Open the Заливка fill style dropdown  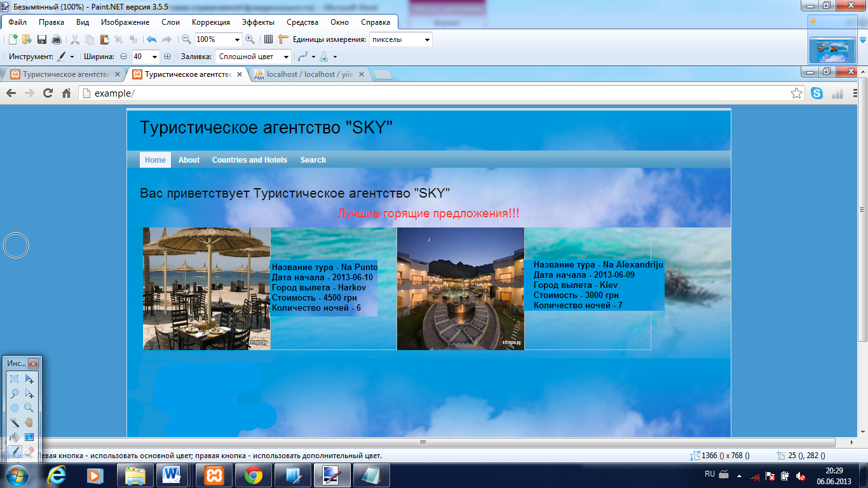click(x=286, y=57)
